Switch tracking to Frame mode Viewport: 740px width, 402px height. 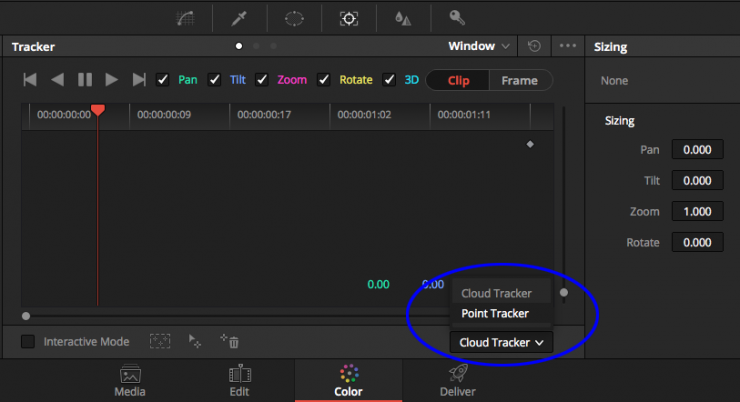click(x=519, y=80)
